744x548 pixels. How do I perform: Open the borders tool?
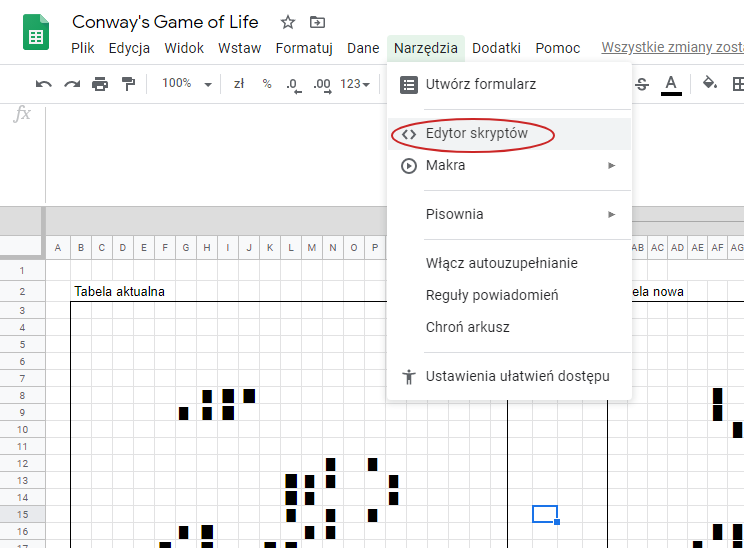(738, 84)
